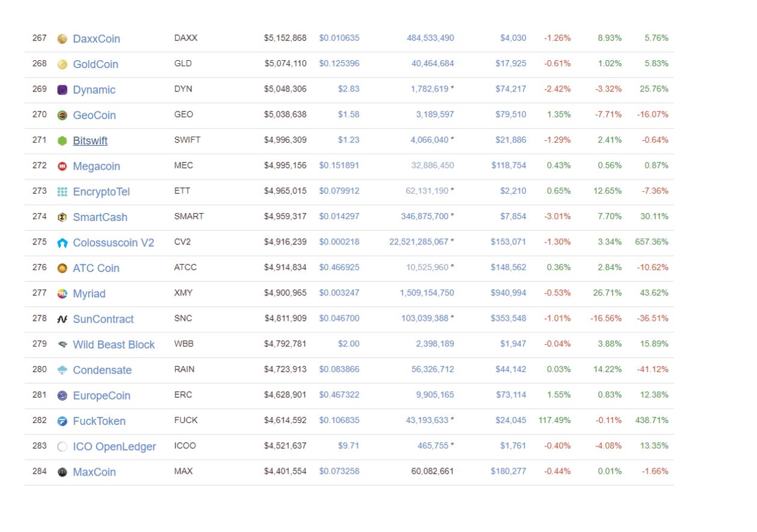Click the ATC Coin logo icon

pyautogui.click(x=62, y=268)
